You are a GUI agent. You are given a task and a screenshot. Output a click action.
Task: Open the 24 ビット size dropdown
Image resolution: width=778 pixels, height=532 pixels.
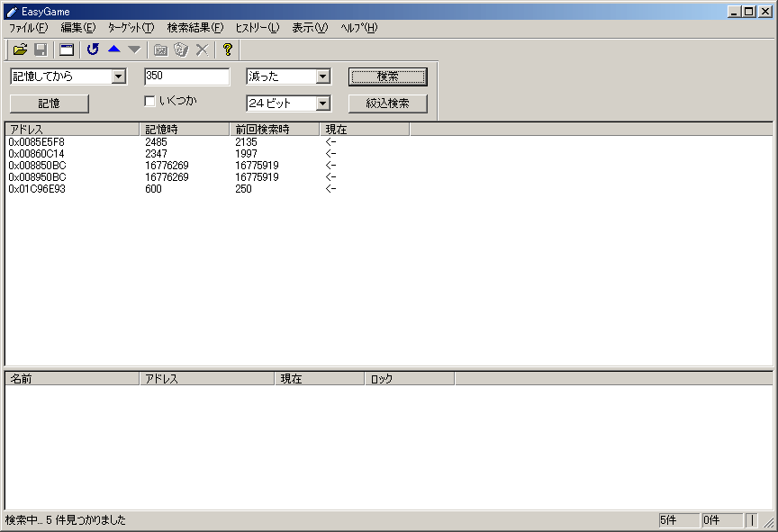click(x=323, y=104)
